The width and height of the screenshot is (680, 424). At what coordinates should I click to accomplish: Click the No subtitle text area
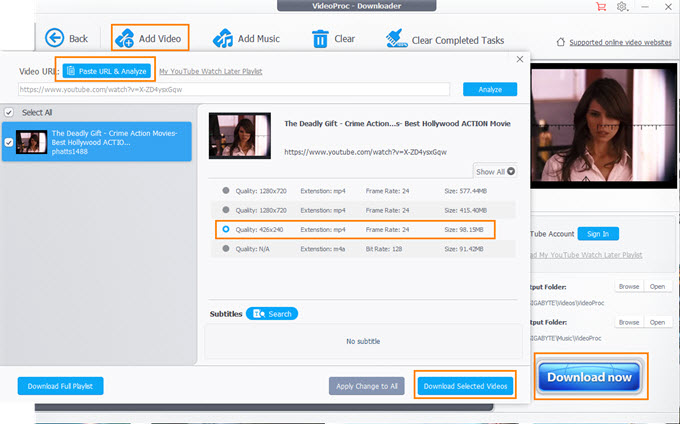(x=363, y=341)
